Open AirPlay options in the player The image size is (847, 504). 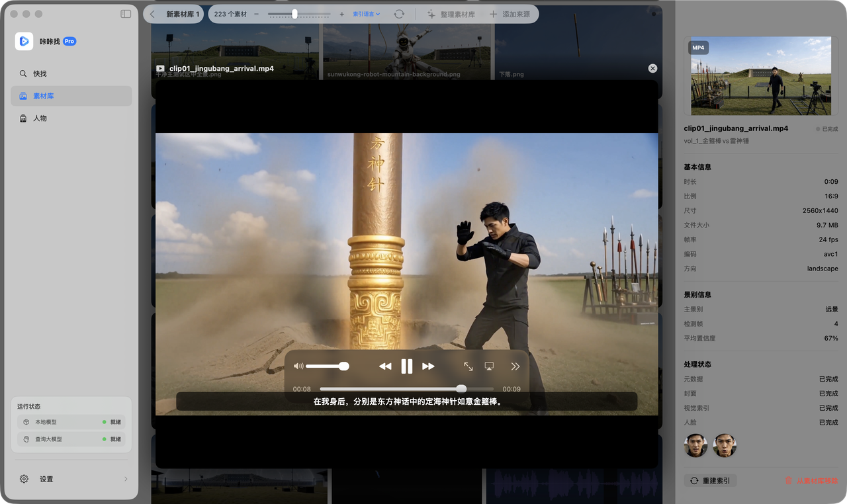coord(489,366)
